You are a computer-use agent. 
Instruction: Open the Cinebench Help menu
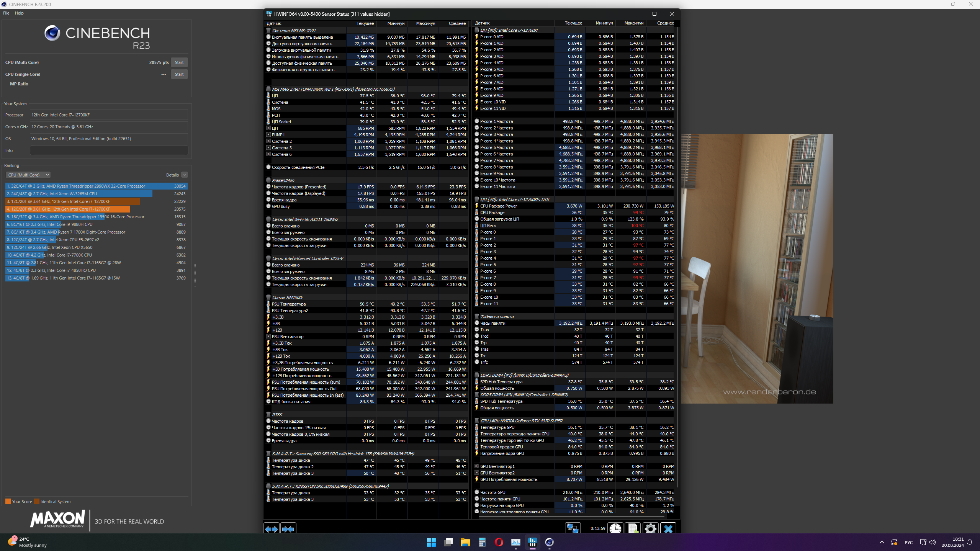coord(19,13)
